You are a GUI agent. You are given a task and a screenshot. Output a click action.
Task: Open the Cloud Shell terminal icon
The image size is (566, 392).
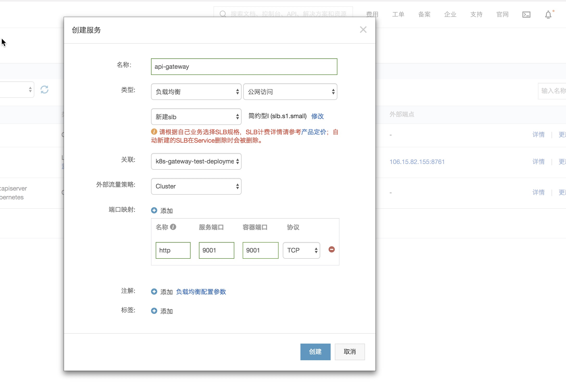[x=526, y=15]
